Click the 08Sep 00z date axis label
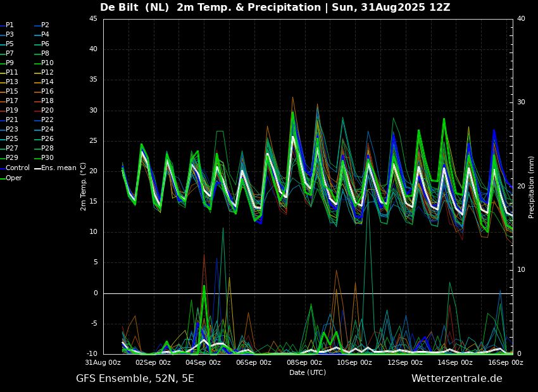This screenshot has width=538, height=392. tap(304, 362)
